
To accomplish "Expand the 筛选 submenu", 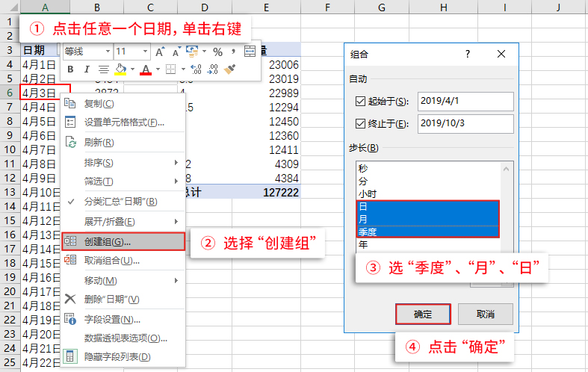I will pos(123,182).
